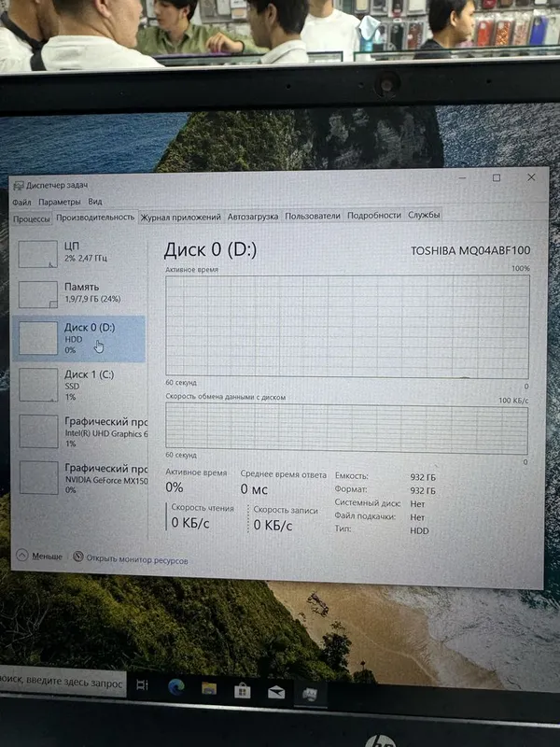Click the Активное время disk graph

pos(347,327)
